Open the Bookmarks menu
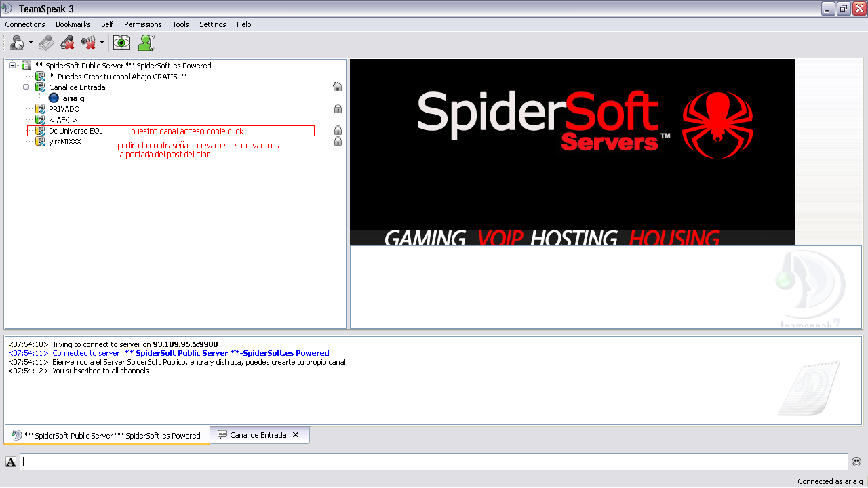This screenshot has width=868, height=488. point(73,24)
